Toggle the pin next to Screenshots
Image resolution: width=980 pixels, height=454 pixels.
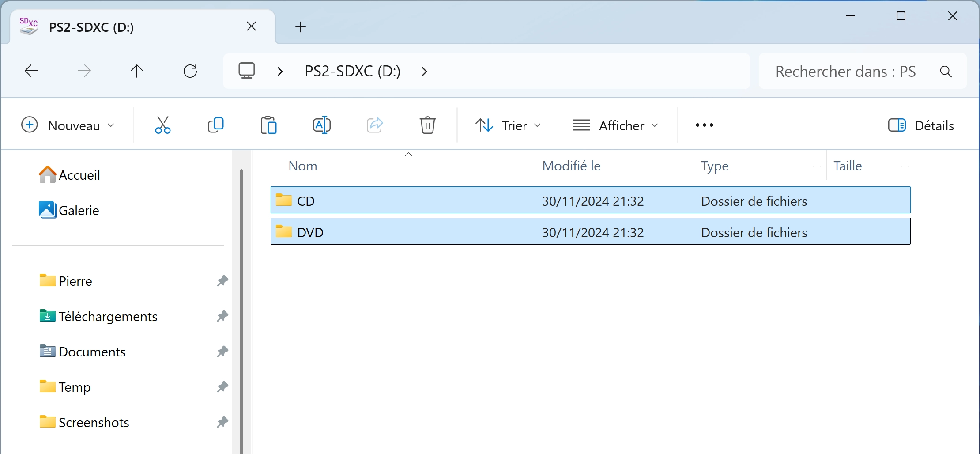[222, 422]
